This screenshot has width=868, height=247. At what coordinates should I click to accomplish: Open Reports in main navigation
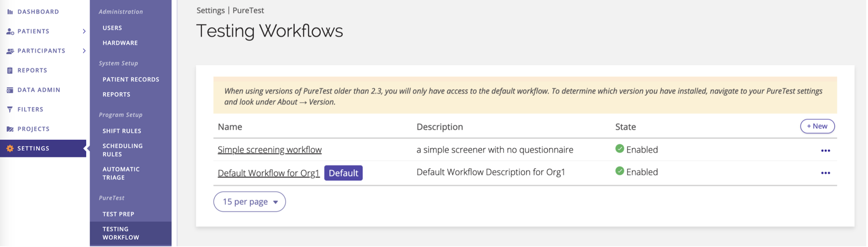coord(32,70)
